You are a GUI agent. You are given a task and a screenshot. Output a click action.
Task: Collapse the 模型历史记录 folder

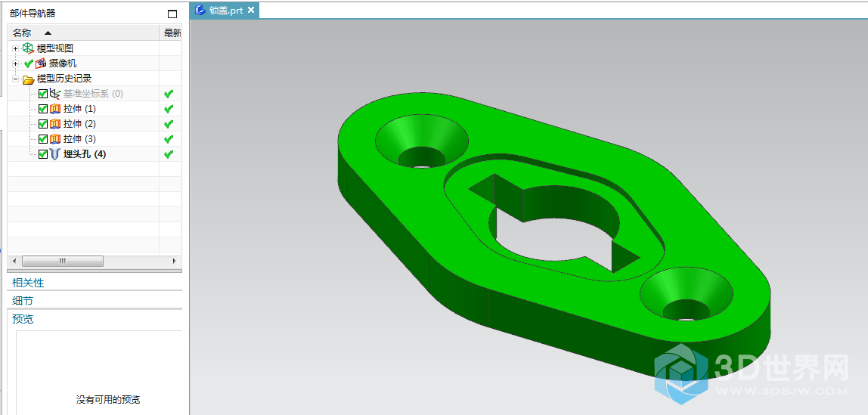tap(15, 79)
